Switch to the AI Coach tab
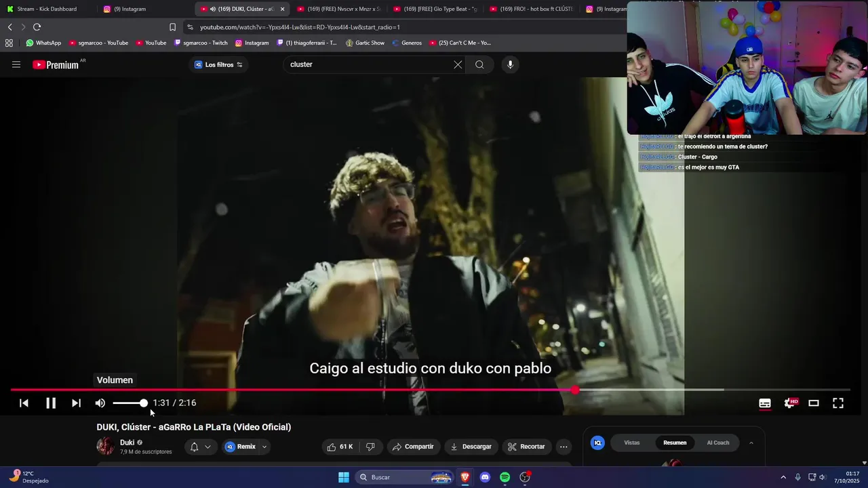The image size is (868, 488). (x=718, y=443)
